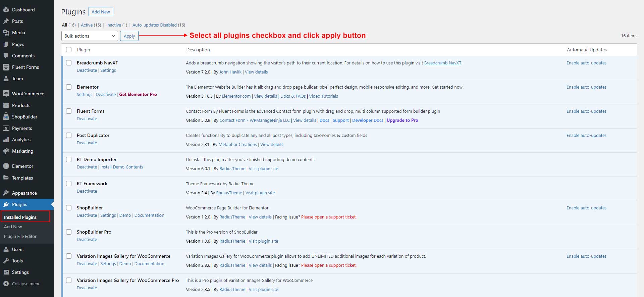Click the Fluent Forms sidebar icon
This screenshot has width=644, height=297.
pos(6,67)
